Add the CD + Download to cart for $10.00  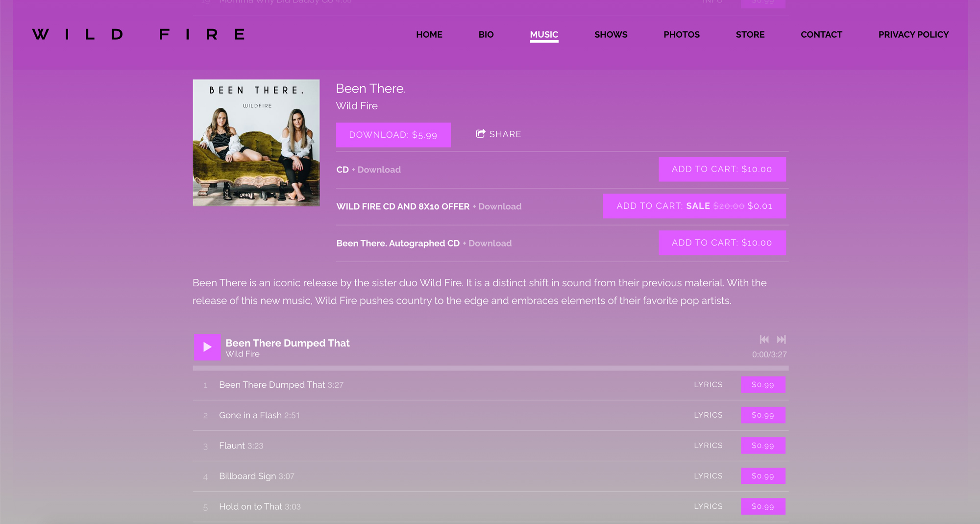tap(722, 169)
